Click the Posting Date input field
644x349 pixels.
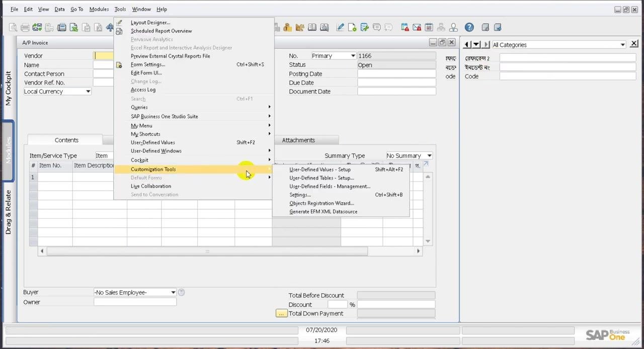[x=396, y=74]
